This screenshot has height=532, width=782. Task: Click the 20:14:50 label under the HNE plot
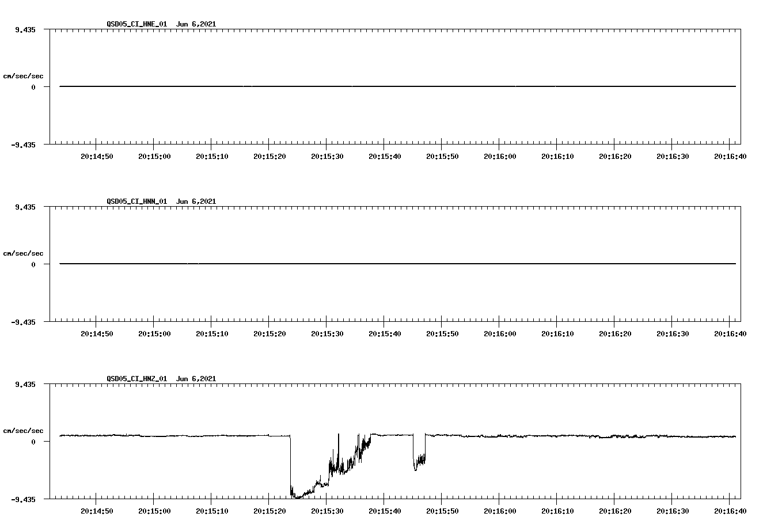[97, 157]
